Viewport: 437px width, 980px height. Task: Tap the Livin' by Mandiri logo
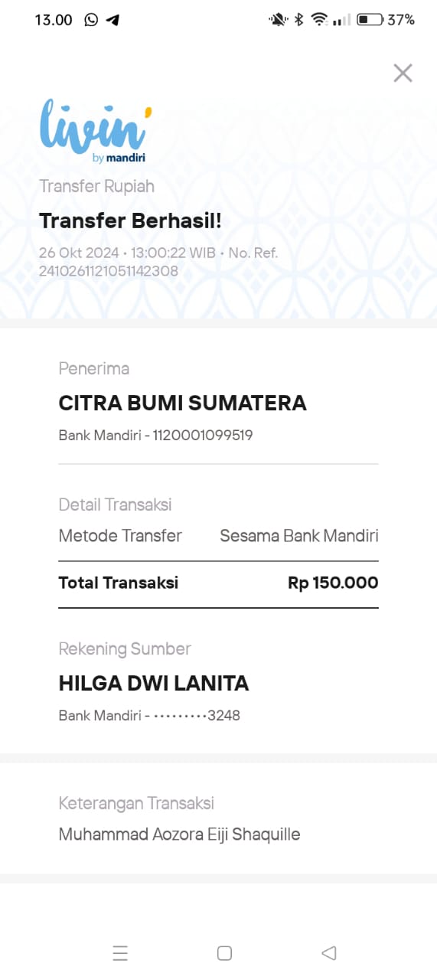click(92, 132)
